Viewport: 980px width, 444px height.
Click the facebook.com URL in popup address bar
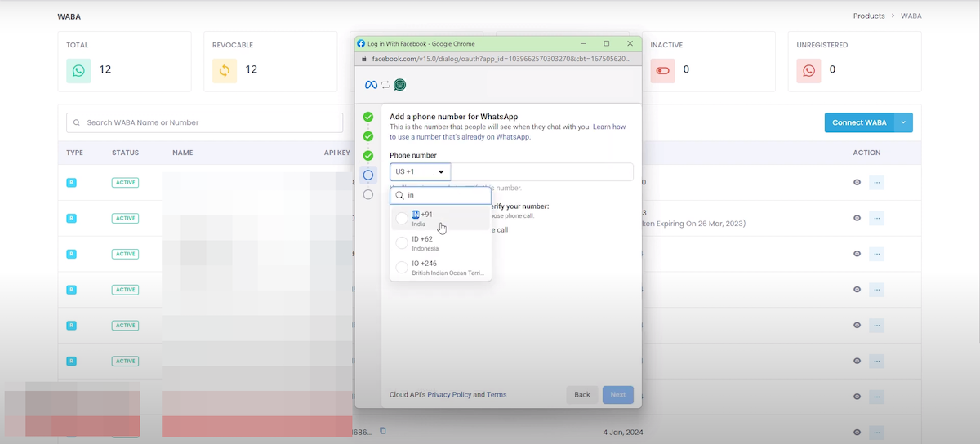pyautogui.click(x=501, y=59)
